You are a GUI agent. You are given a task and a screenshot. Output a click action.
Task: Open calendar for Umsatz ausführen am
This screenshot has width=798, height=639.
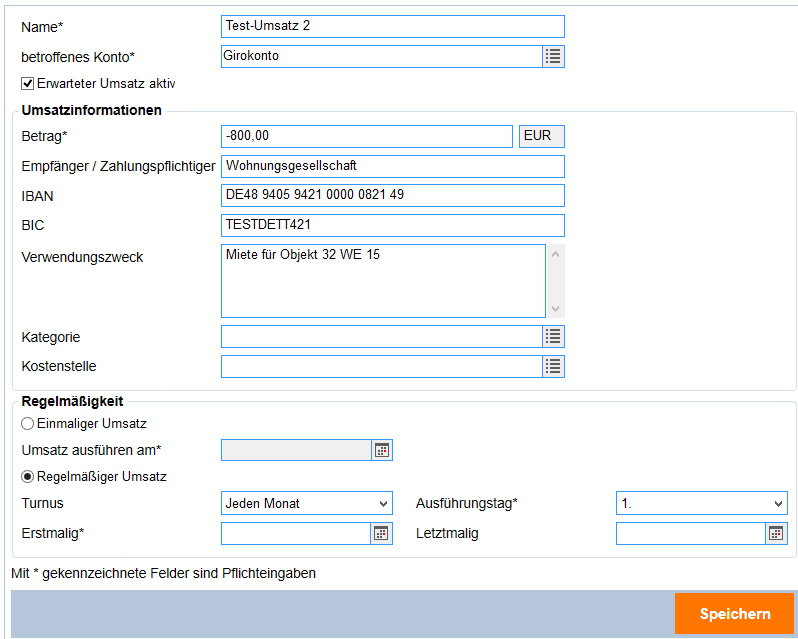point(381,450)
